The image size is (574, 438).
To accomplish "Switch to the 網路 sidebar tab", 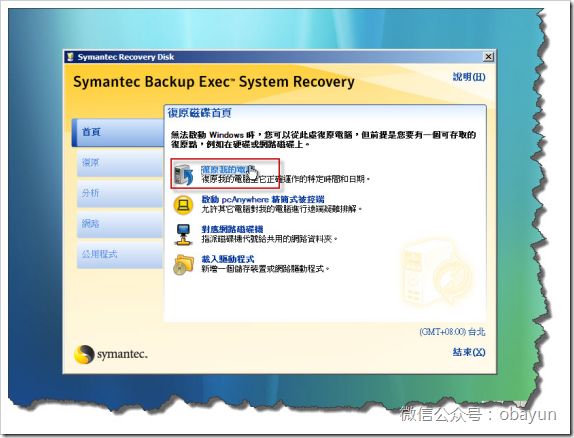I will (x=120, y=224).
